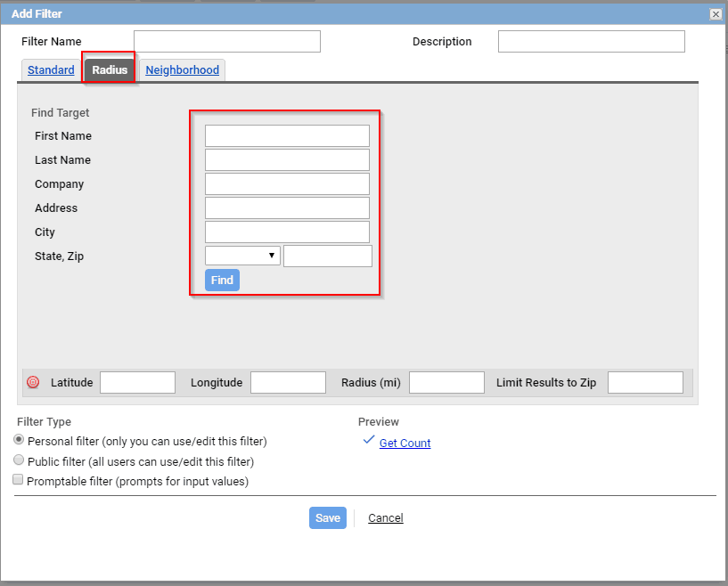This screenshot has height=586, width=728.
Task: Switch to the Neighborhood tab
Action: click(x=182, y=70)
